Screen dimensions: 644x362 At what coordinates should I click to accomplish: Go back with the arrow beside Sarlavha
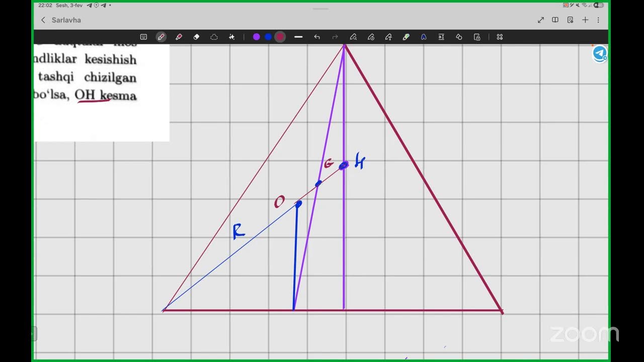tap(43, 20)
